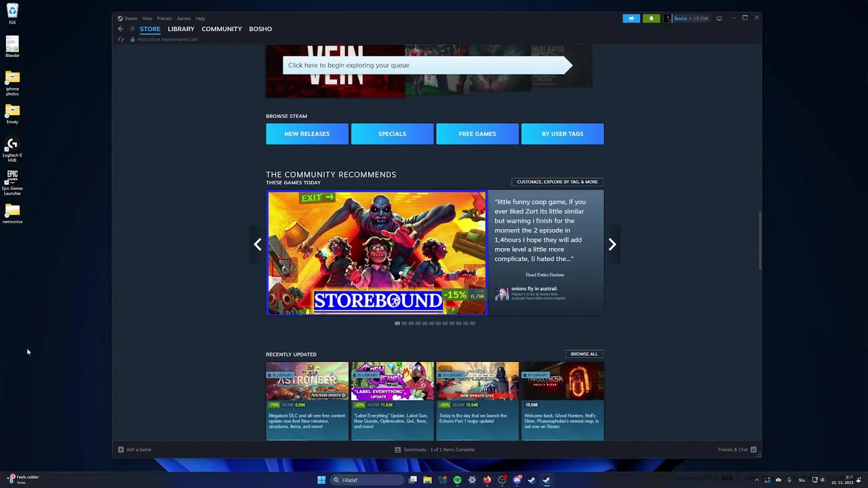Reload the store page with refresh icon
868x488 pixels.
pos(121,39)
